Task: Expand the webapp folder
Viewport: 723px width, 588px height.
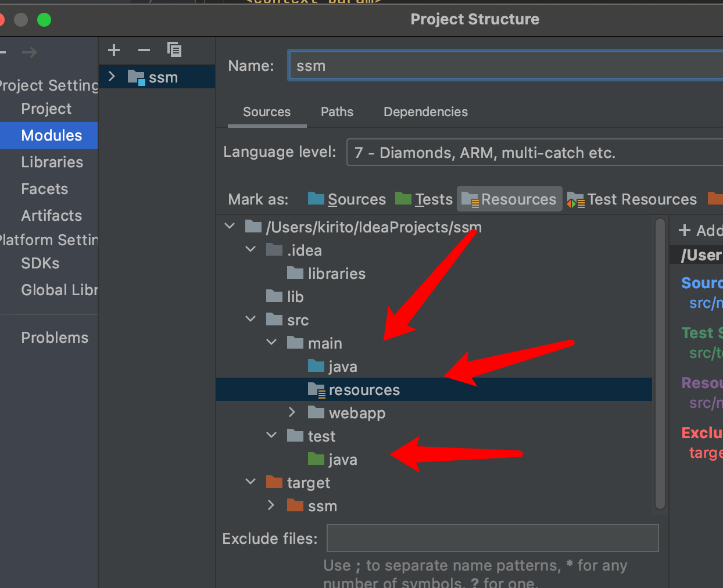Action: pos(292,412)
